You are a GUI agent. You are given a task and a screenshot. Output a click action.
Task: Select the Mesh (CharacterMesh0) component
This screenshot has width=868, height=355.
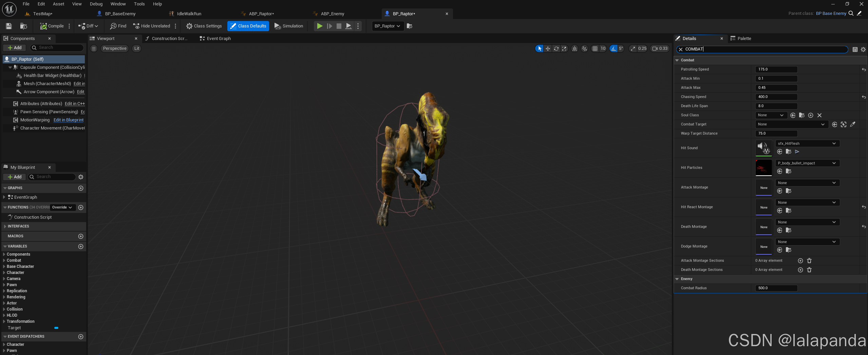pyautogui.click(x=47, y=84)
